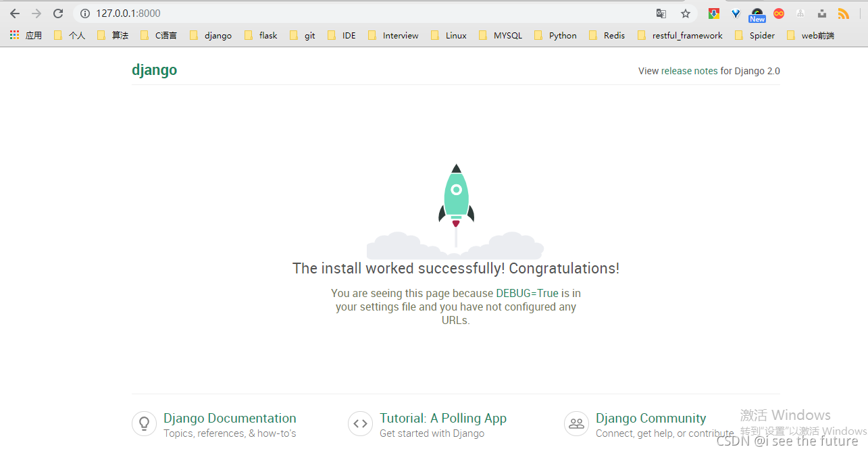868x453 pixels.
Task: Open the Python bookmark folder
Action: tap(555, 35)
